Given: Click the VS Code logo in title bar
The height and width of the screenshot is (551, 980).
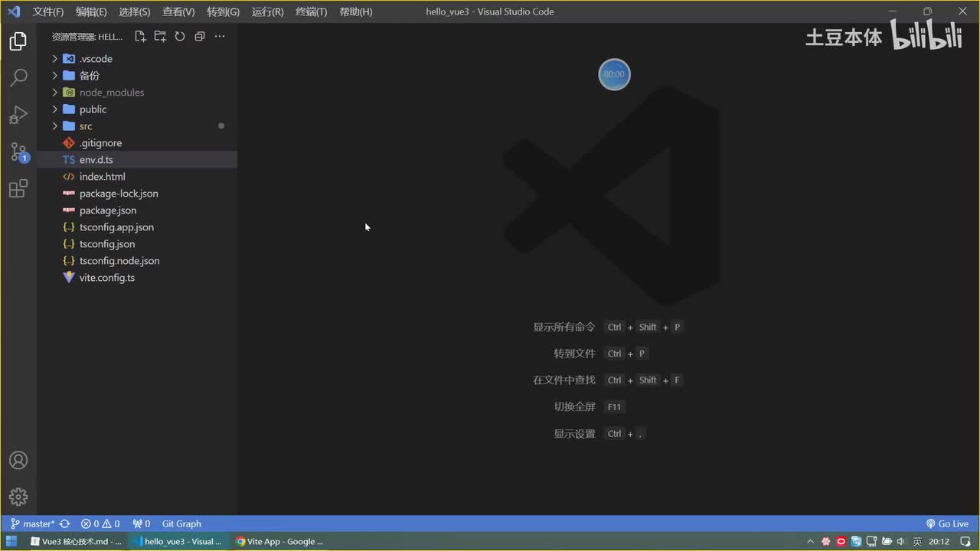Looking at the screenshot, I should [13, 11].
